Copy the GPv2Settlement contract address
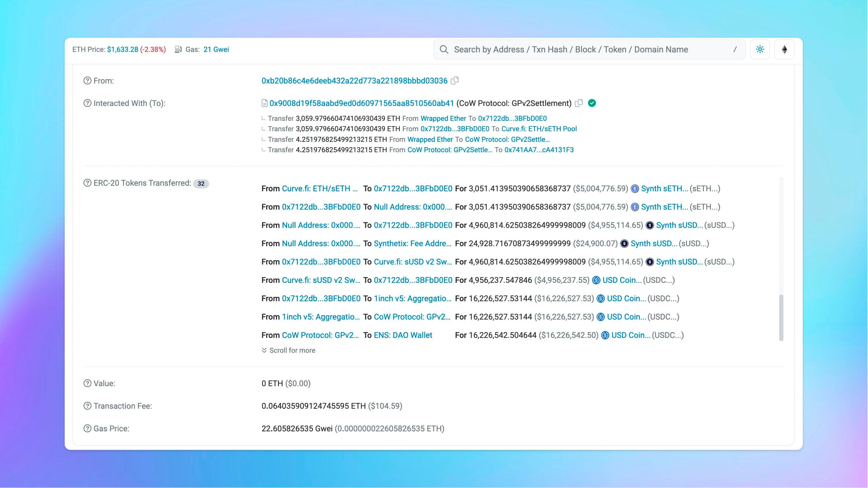The height and width of the screenshot is (488, 868). tap(578, 103)
